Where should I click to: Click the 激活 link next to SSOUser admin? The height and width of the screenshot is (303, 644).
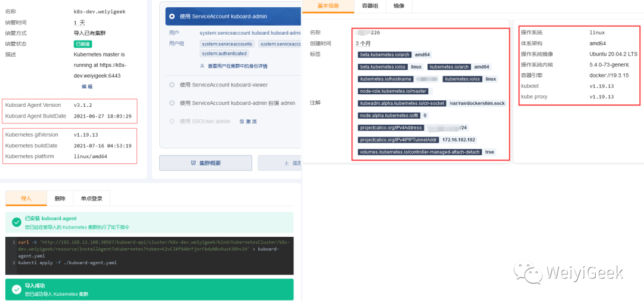(x=251, y=122)
